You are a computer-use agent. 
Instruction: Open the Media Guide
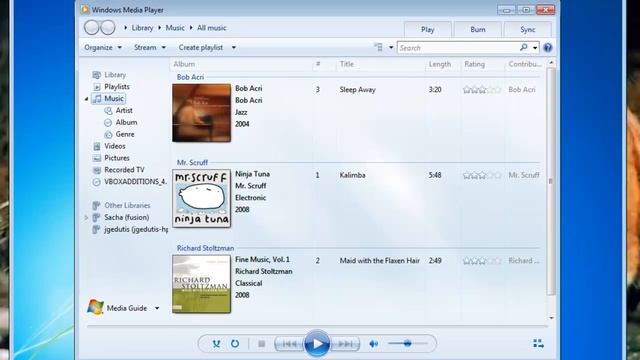(x=127, y=308)
